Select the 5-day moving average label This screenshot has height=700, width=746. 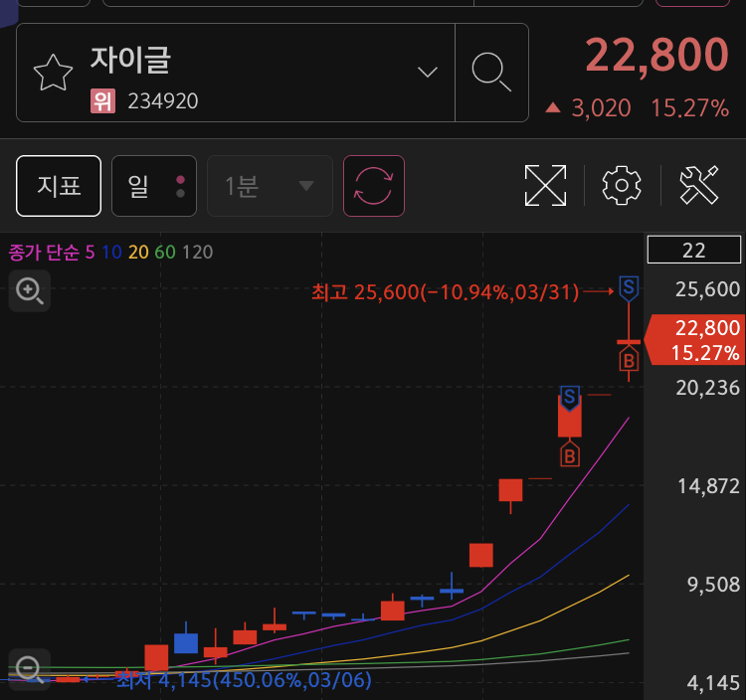[x=90, y=252]
